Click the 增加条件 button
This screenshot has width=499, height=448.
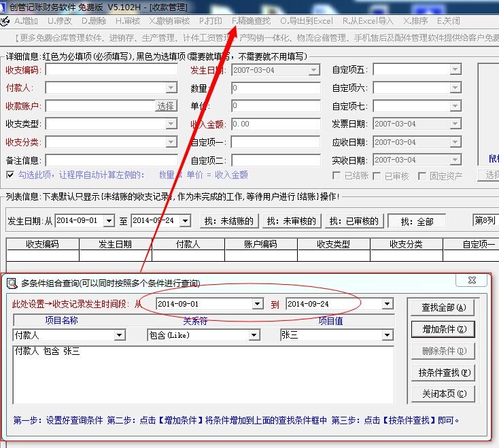443,329
